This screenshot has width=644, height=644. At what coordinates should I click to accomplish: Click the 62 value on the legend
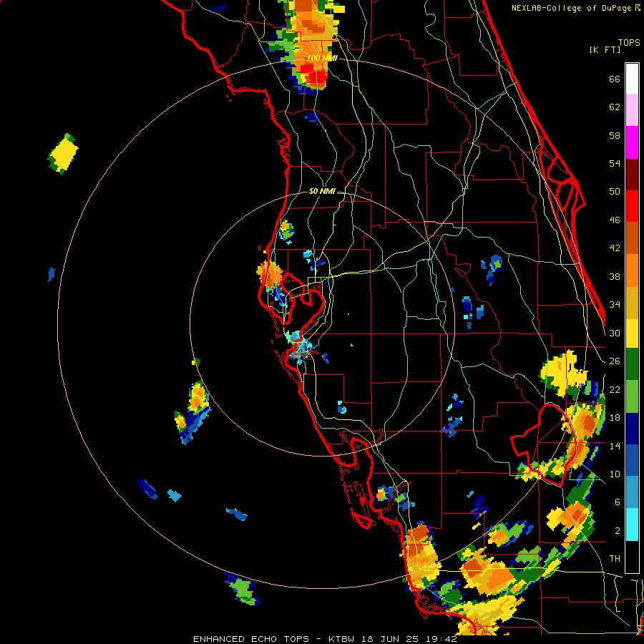(615, 107)
